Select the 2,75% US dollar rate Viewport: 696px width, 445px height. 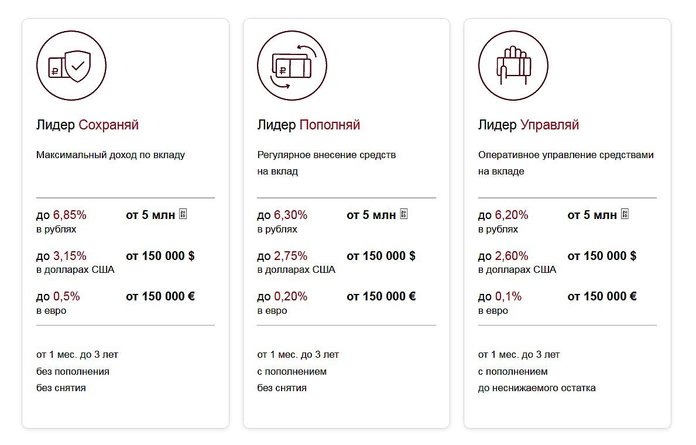pyautogui.click(x=290, y=256)
